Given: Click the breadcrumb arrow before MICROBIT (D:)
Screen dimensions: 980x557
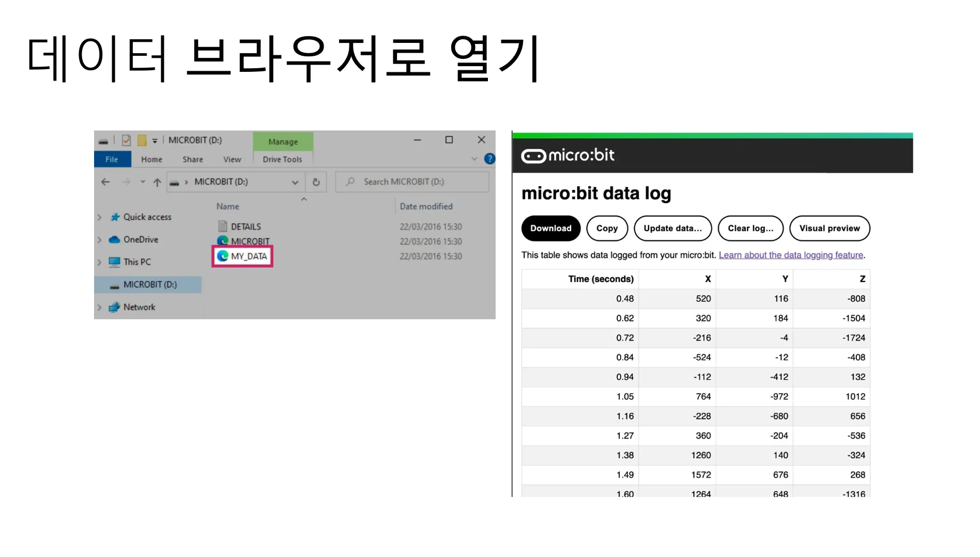Looking at the screenshot, I should 186,182.
